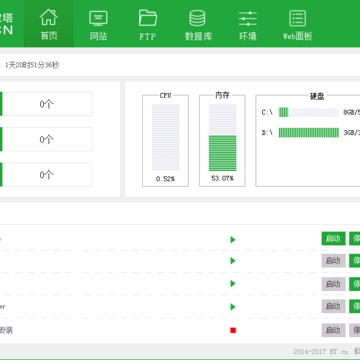Click the running indicator in the third service row

pyautogui.click(x=233, y=284)
